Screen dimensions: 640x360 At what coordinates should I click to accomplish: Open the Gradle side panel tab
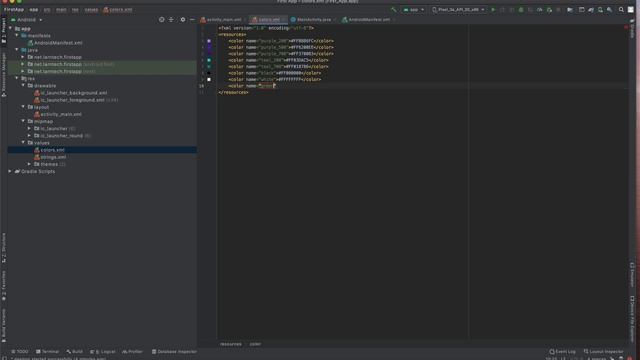(x=632, y=29)
